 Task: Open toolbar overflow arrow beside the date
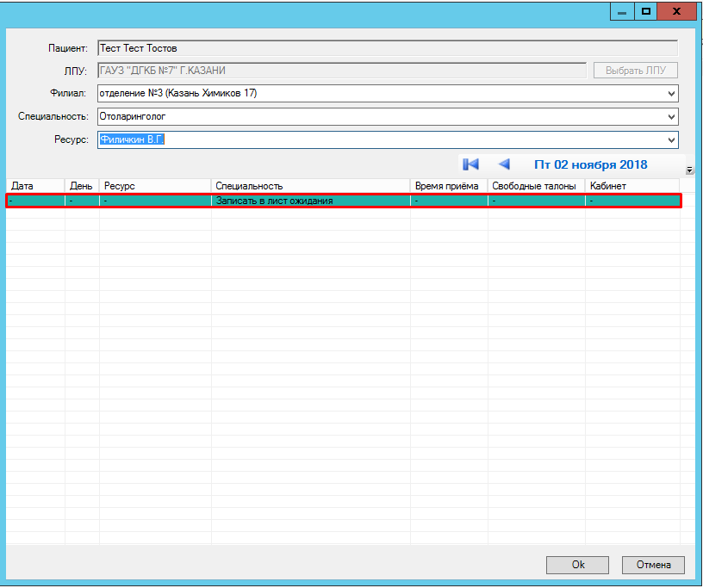(x=689, y=170)
